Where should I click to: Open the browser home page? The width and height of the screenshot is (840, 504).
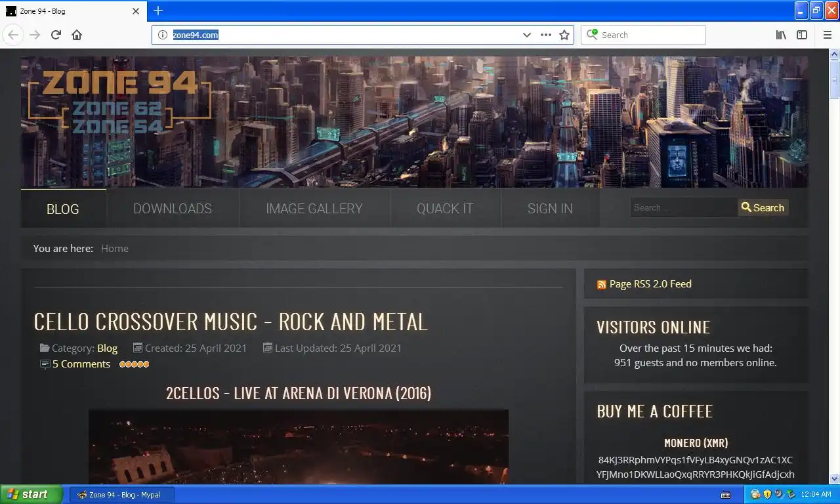pos(77,35)
